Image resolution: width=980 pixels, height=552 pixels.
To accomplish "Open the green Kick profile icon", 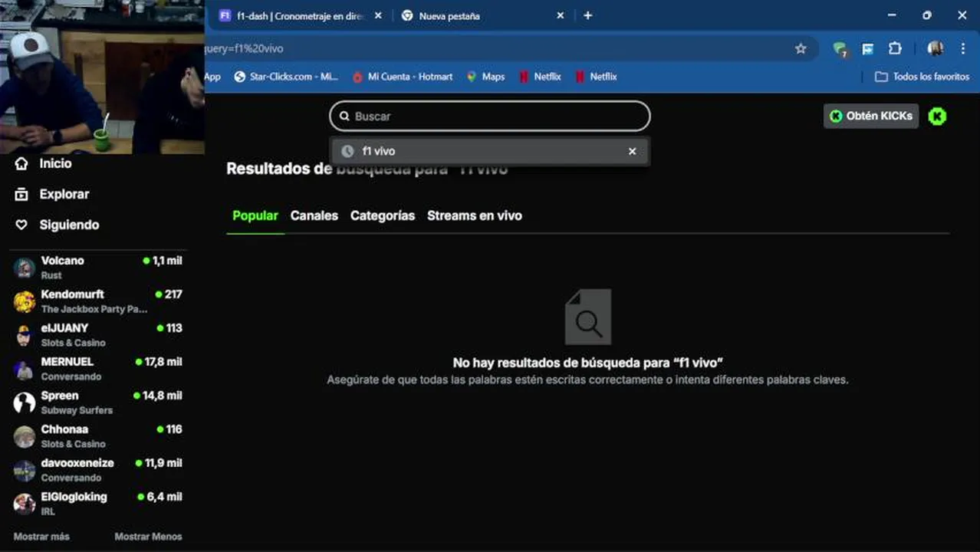I will point(937,117).
